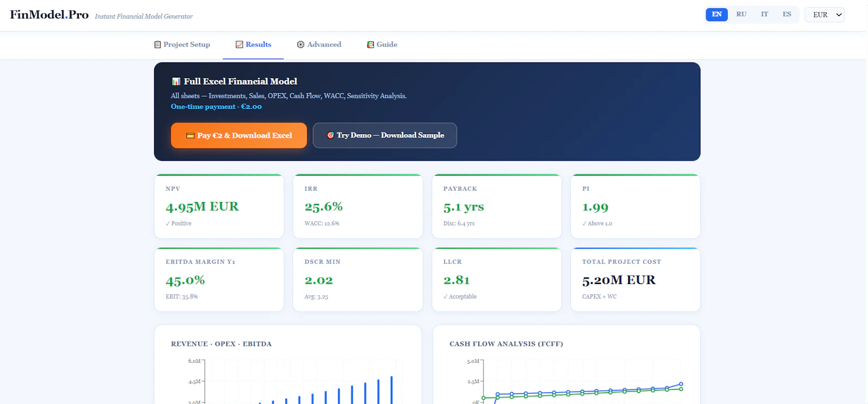Open the Guide tab
The image size is (868, 404).
click(382, 45)
